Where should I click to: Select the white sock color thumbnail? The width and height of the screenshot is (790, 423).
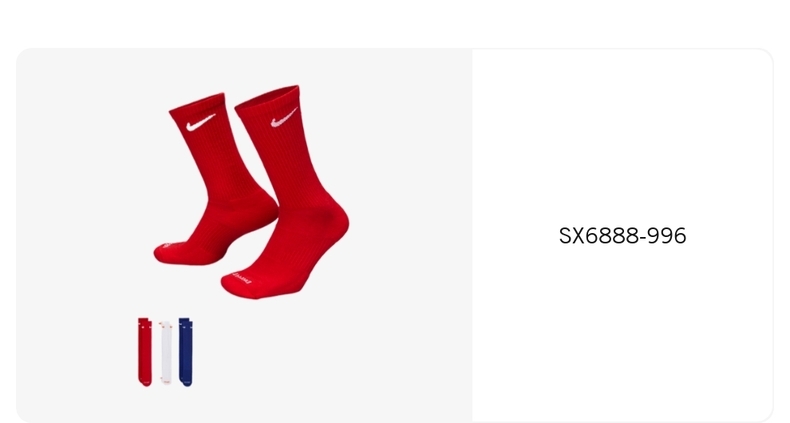pyautogui.click(x=166, y=352)
